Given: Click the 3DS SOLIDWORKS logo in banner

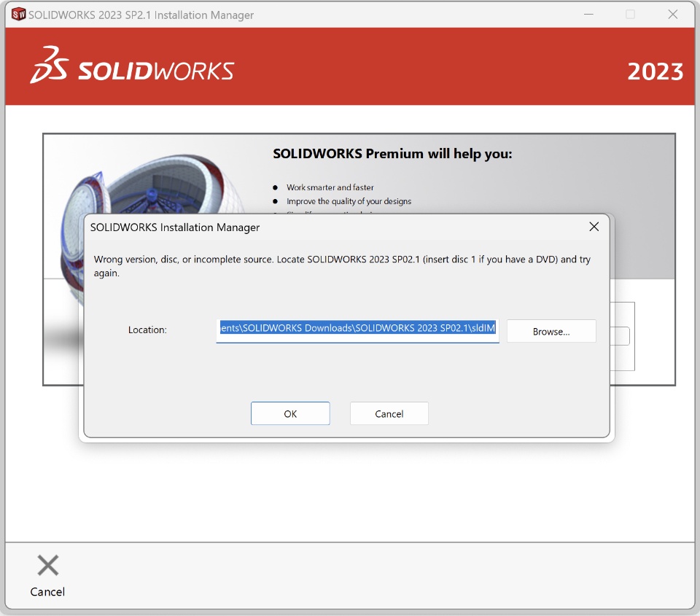Looking at the screenshot, I should (132, 65).
